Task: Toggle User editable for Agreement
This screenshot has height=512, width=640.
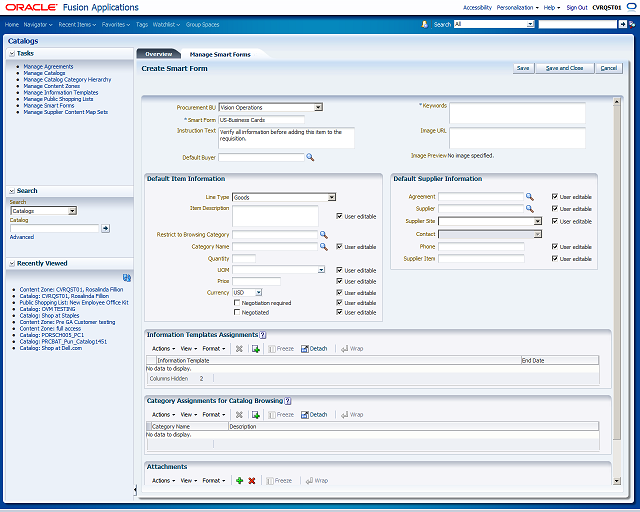Action: click(x=555, y=196)
